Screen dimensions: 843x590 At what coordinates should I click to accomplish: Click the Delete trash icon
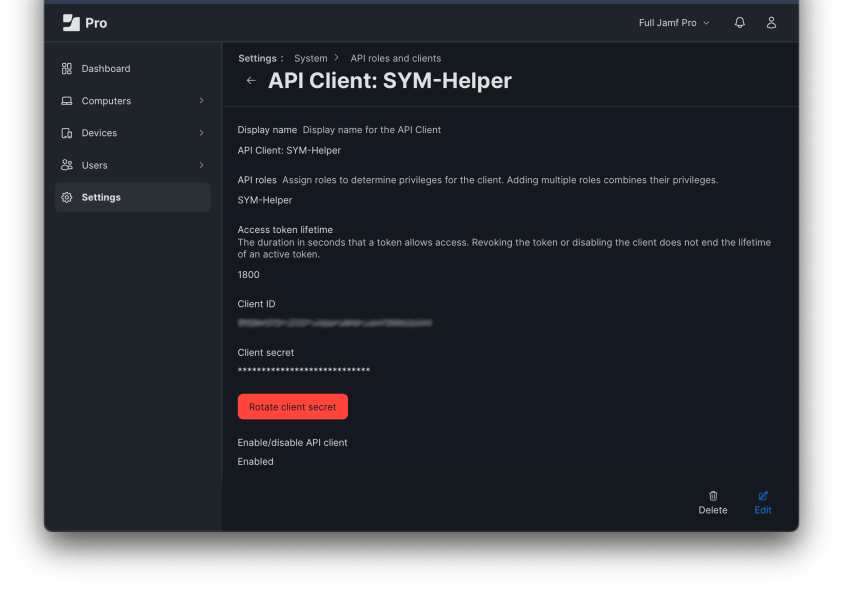tap(713, 496)
